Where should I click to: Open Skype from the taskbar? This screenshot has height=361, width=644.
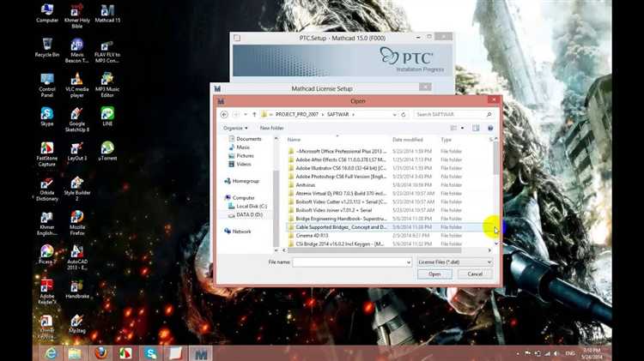pos(151,353)
